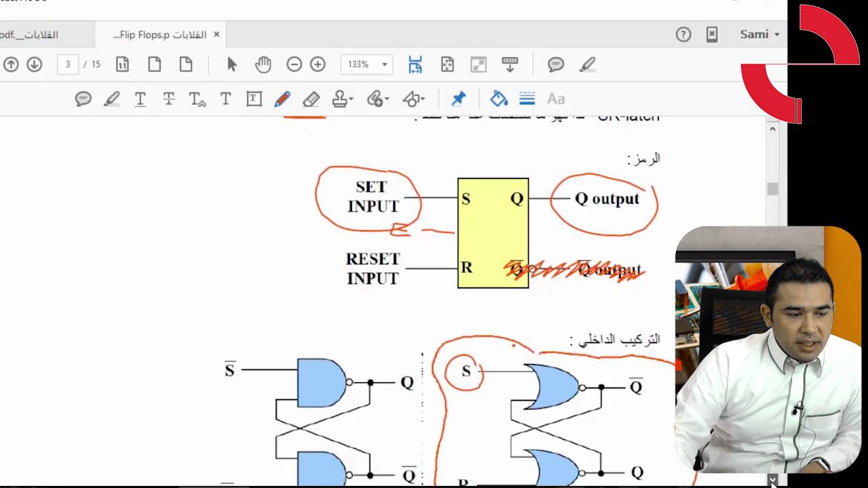Select the Underline text tool
868x488 pixels.
point(140,99)
